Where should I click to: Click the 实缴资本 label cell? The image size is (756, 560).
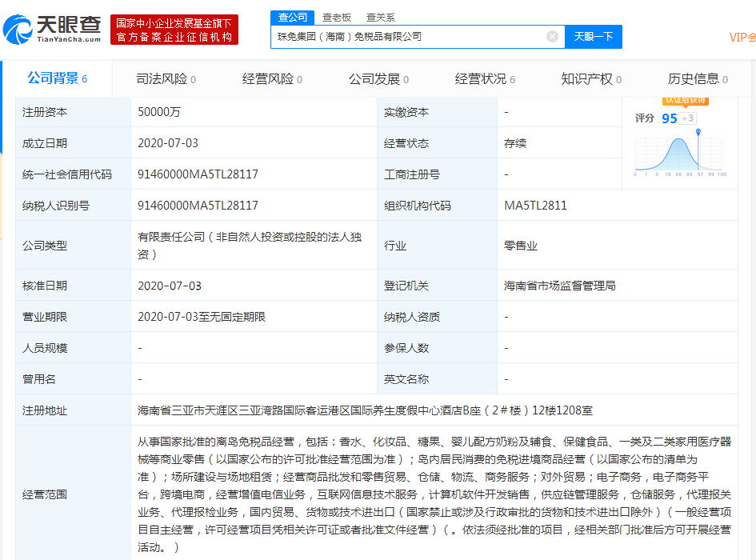tap(437, 112)
